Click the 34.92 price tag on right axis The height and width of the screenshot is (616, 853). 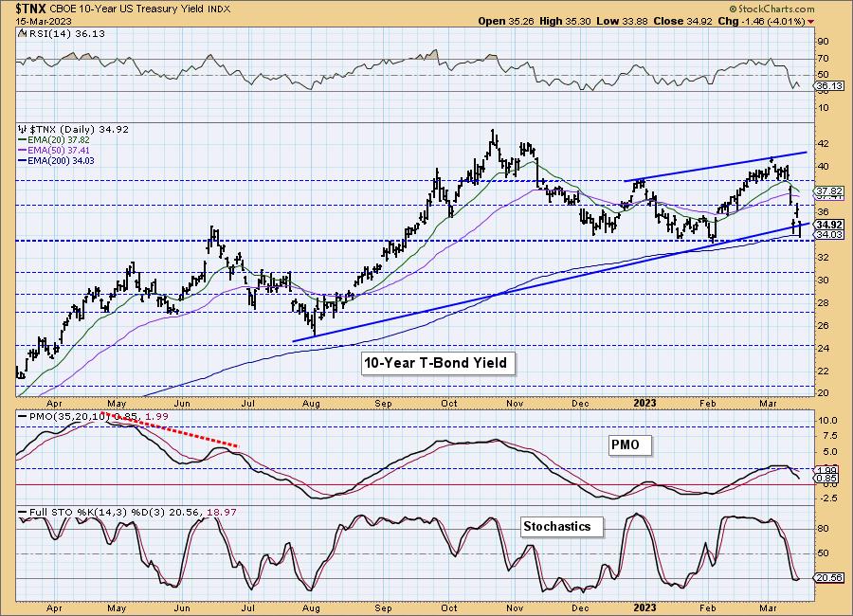pyautogui.click(x=829, y=225)
